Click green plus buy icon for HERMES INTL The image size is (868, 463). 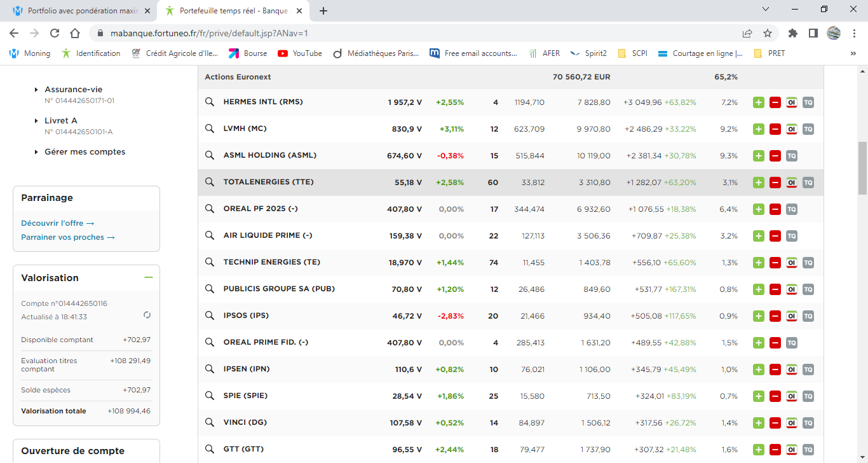[x=759, y=102]
